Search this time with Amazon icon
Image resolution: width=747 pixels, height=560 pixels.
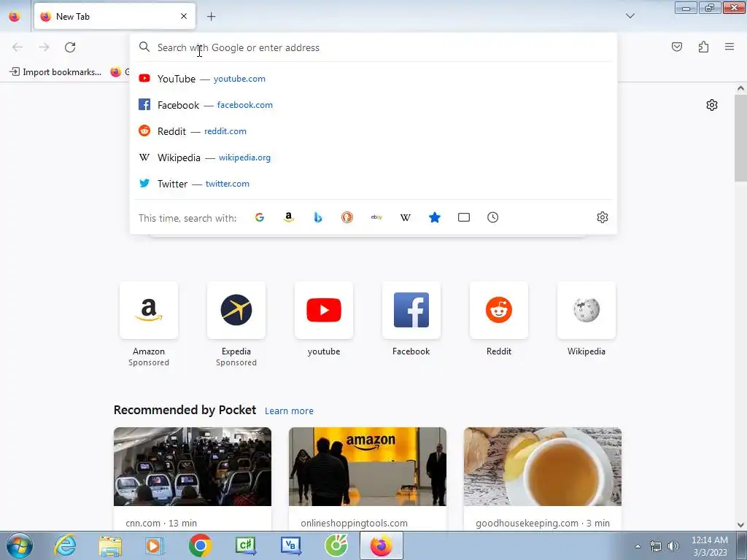click(289, 217)
